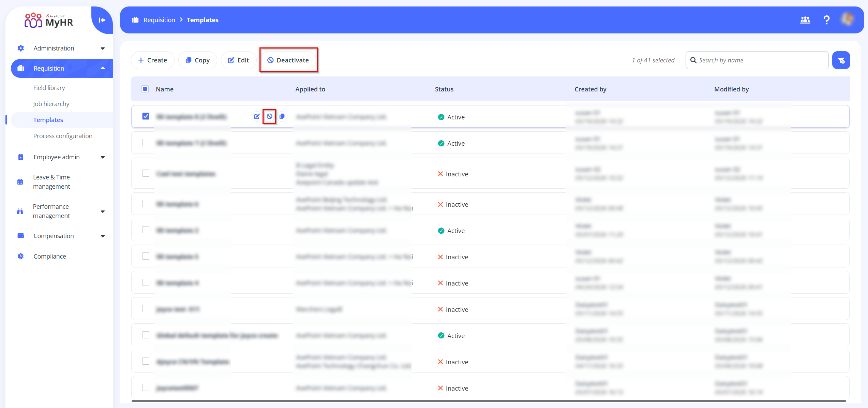
Task: Check the second row's checkbox
Action: 146,143
